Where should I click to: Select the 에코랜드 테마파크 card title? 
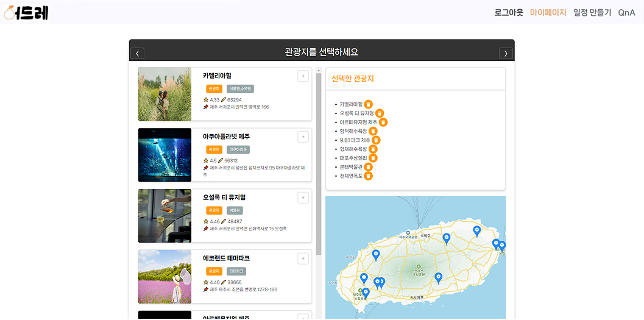[x=226, y=258]
